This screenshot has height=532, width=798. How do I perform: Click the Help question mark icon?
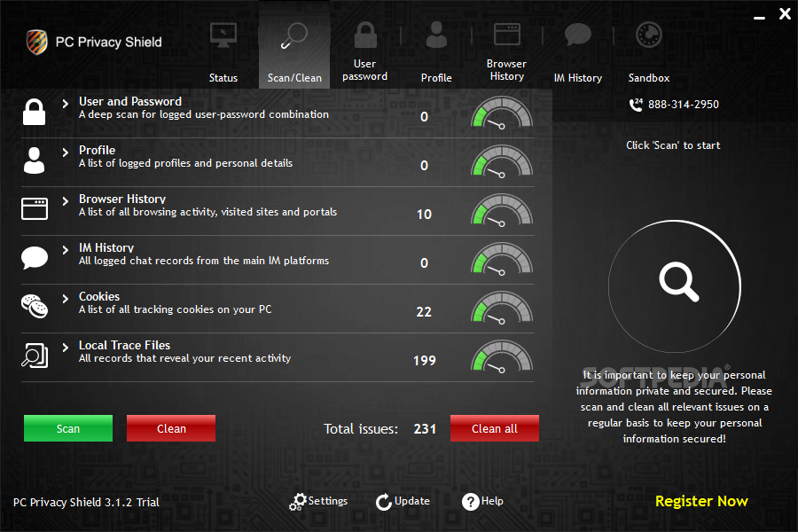point(470,502)
